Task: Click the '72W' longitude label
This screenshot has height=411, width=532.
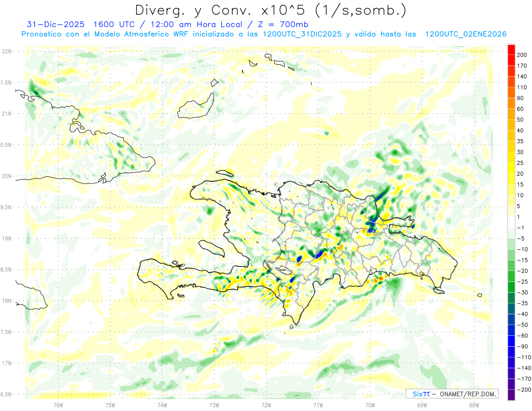Action: 266,405
